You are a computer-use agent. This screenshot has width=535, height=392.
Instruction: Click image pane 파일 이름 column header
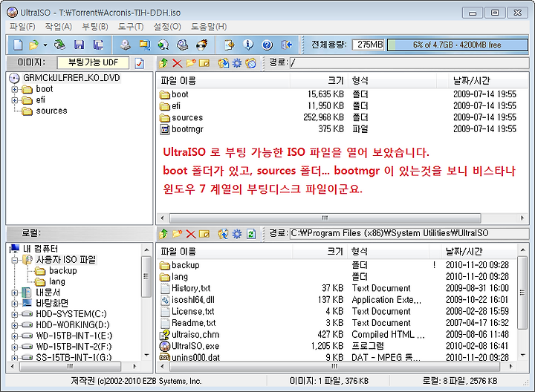(224, 81)
